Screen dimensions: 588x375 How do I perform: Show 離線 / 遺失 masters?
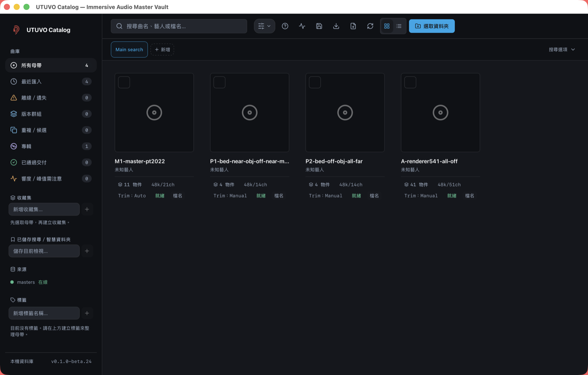(x=51, y=98)
